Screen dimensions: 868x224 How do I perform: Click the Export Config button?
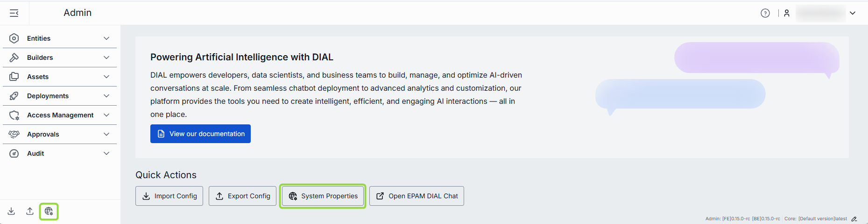[x=242, y=196]
